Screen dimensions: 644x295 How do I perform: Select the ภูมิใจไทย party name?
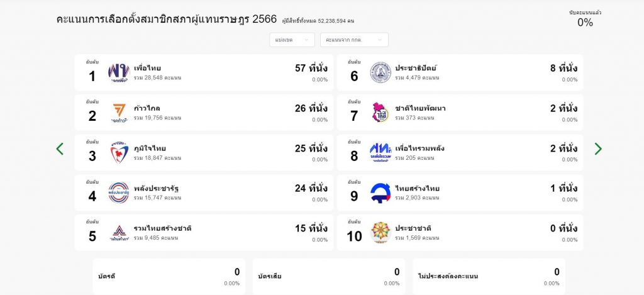(150, 148)
